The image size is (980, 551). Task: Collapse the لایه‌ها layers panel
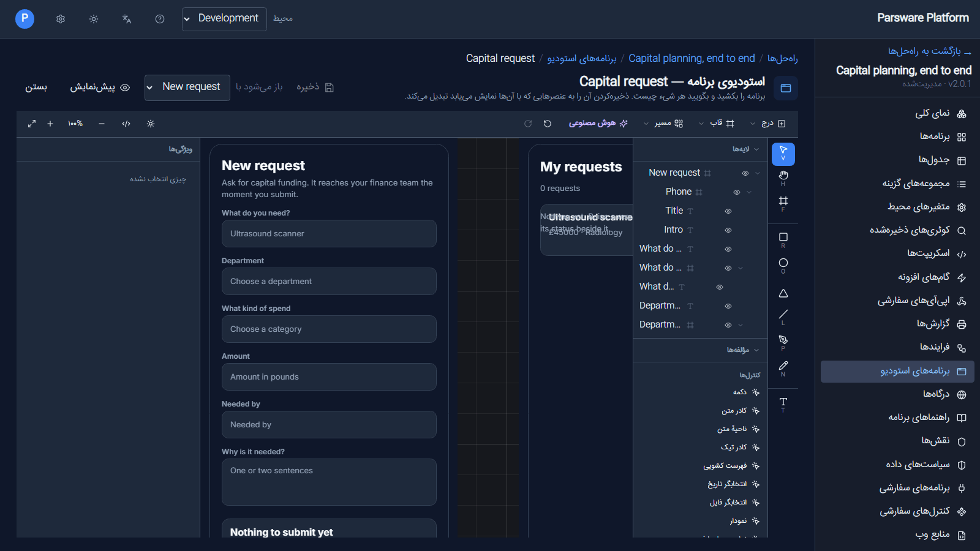coord(756,149)
